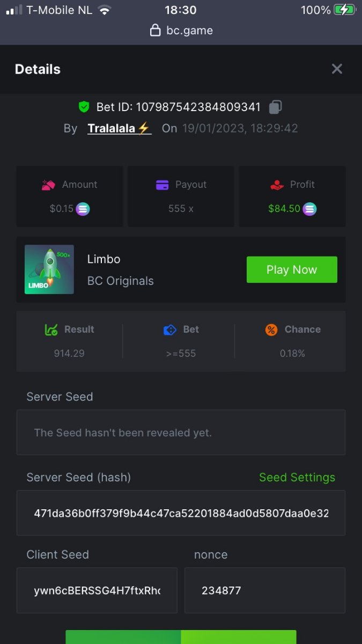Click the Result chart icon
Viewport: 362px width, 644px height.
pyautogui.click(x=51, y=330)
